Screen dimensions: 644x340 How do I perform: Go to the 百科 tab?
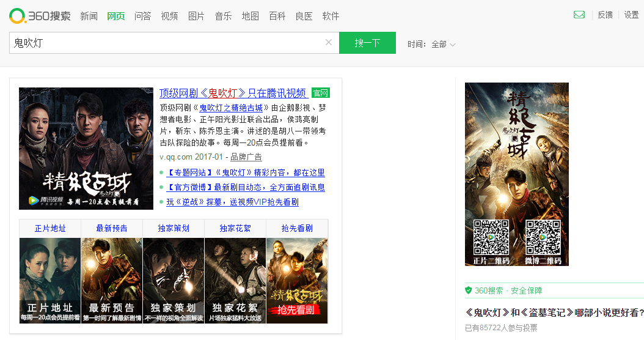[x=277, y=16]
